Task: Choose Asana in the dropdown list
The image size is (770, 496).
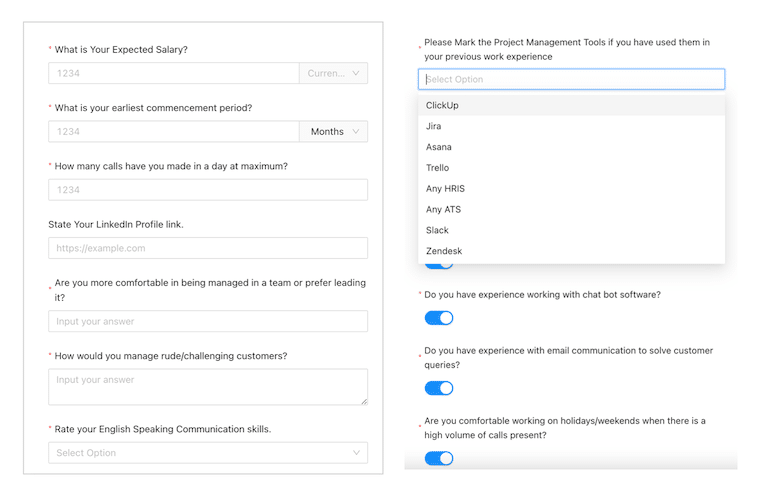Action: (571, 147)
